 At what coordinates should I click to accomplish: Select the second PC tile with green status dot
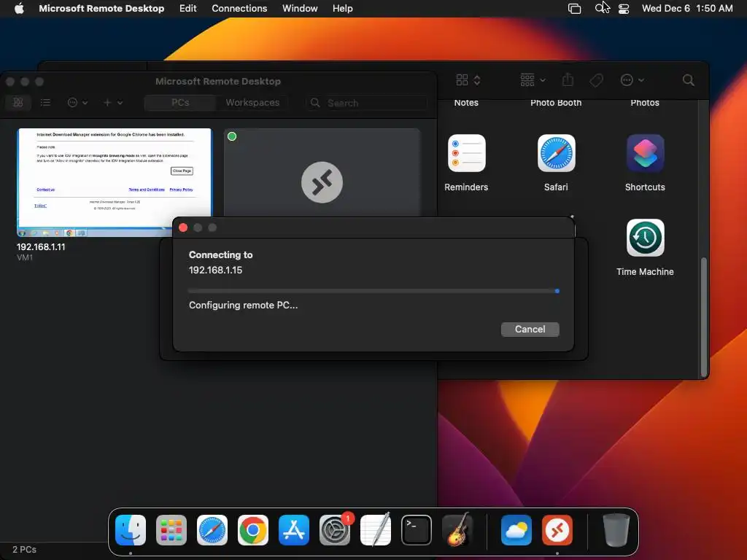(x=322, y=172)
